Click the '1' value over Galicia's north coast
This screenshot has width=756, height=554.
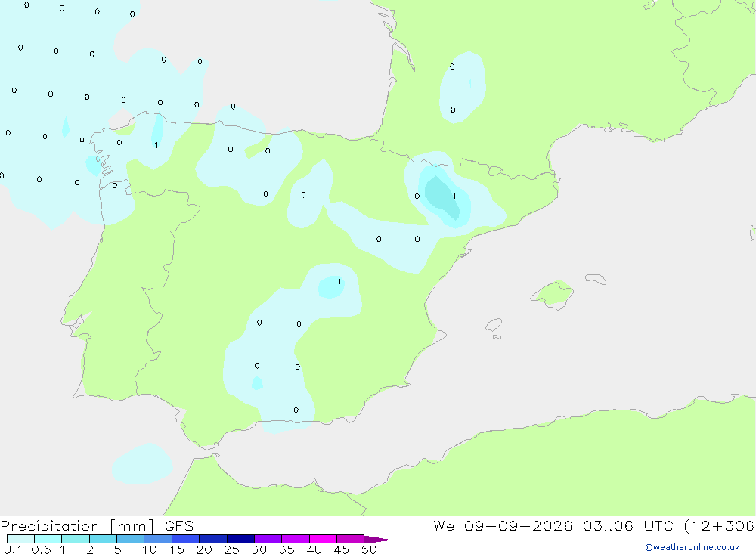tap(156, 144)
